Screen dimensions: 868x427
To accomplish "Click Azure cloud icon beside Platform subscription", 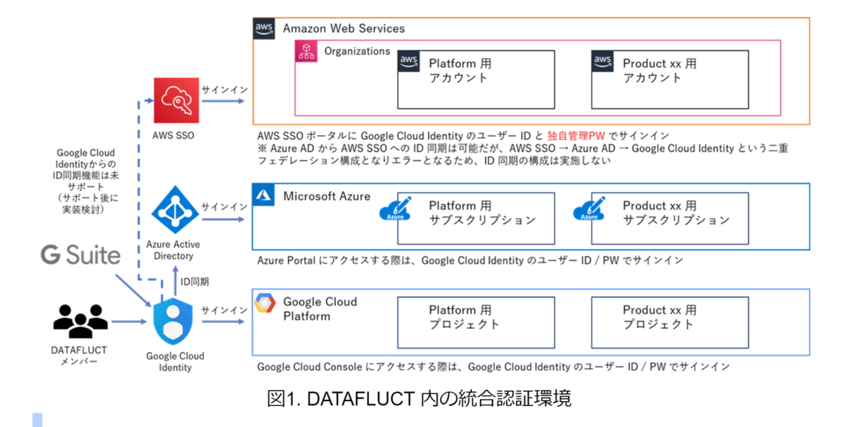I will coord(395,208).
